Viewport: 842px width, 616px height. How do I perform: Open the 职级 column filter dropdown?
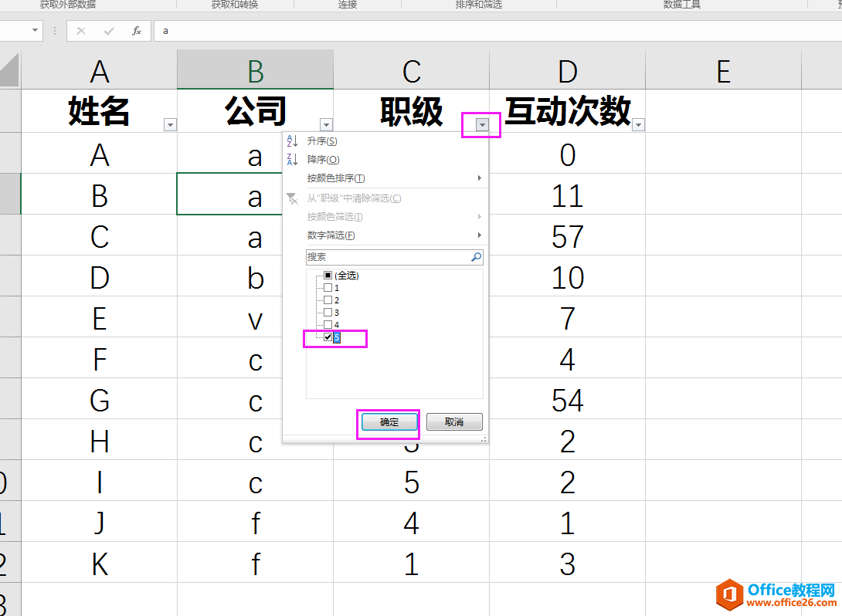(x=482, y=125)
